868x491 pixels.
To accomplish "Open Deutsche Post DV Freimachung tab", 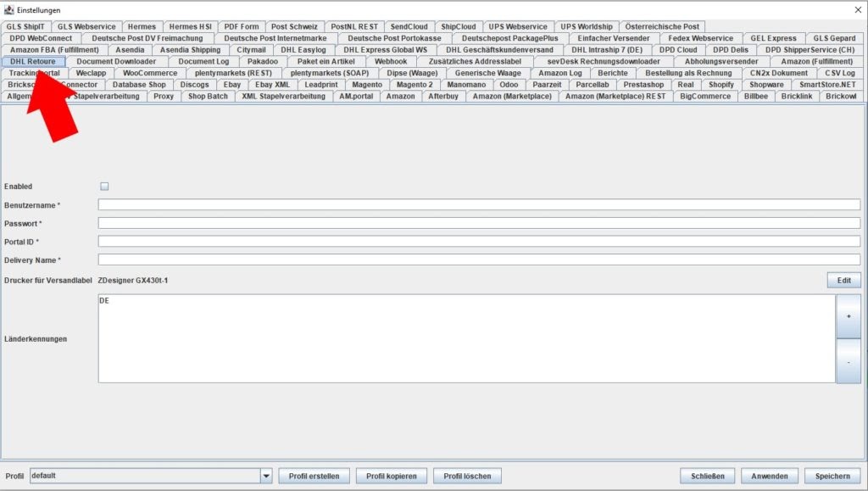I will 147,38.
